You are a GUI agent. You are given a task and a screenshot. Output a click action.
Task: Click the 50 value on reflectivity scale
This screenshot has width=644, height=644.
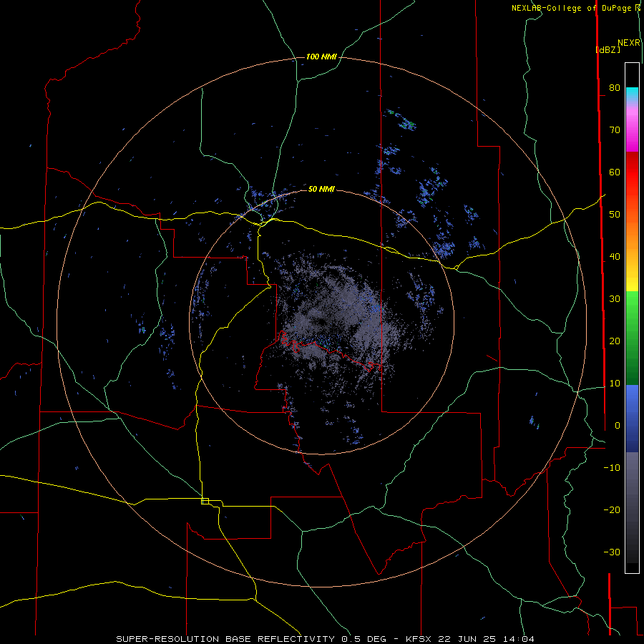615,215
